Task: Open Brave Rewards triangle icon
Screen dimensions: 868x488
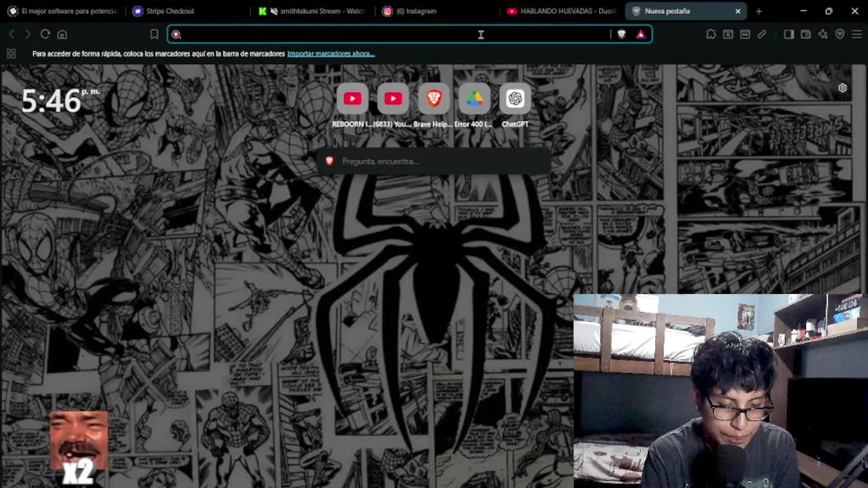Action: [640, 35]
